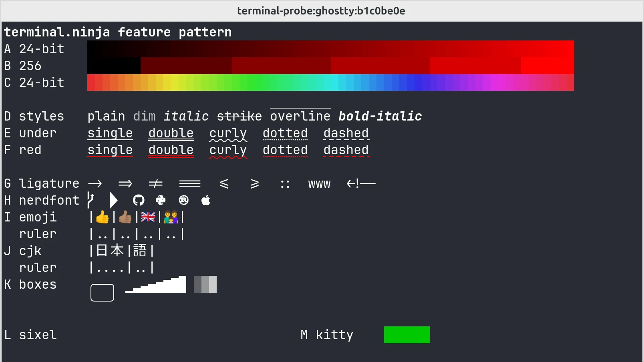Click the 24-bit red gradient bar in row A
644x362 pixels.
click(x=331, y=49)
